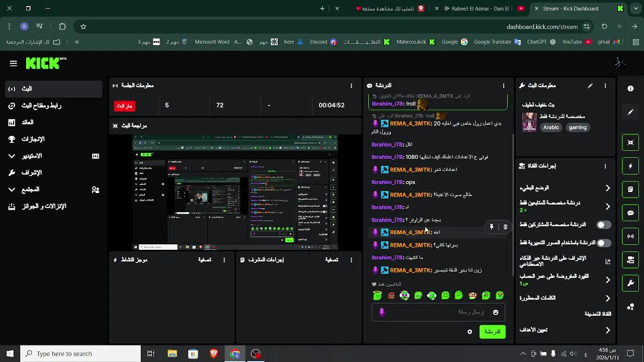
Task: Click the purple identity icon in message box
Action: click(382, 312)
